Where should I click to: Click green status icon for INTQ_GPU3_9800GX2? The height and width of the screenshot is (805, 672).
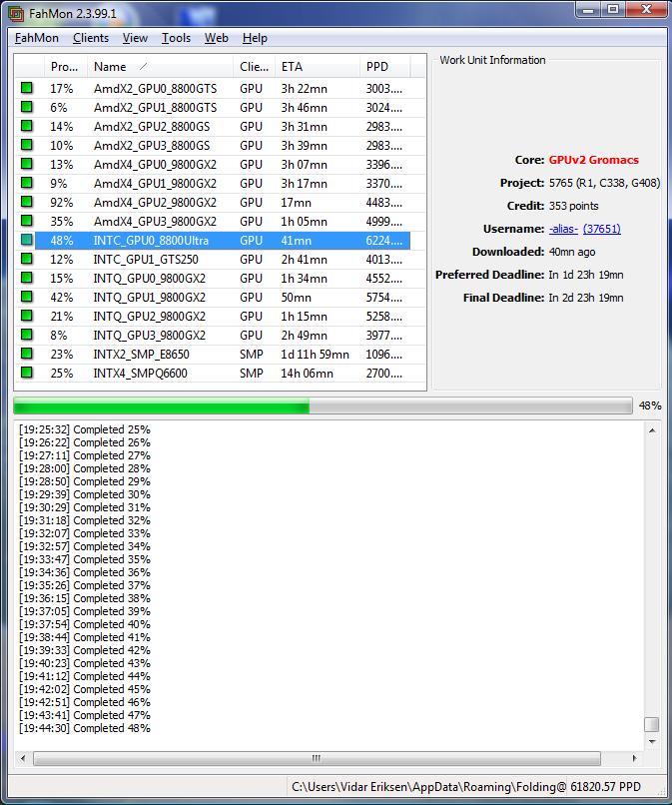pos(27,335)
